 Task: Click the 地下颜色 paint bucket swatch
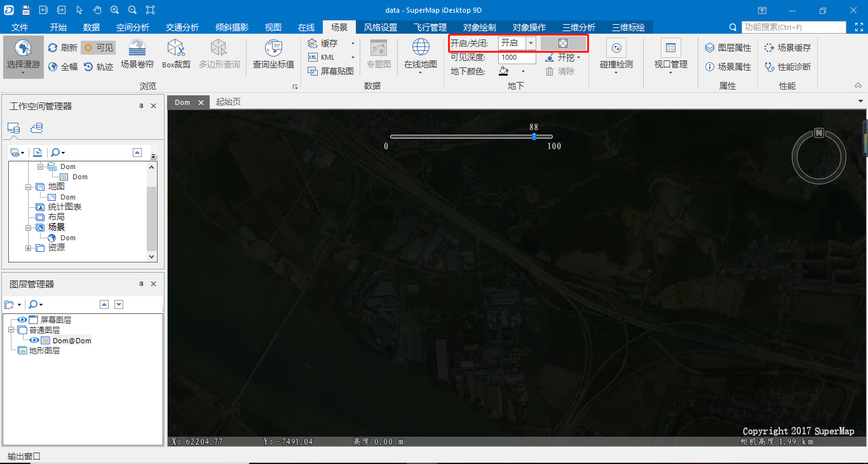coord(504,71)
